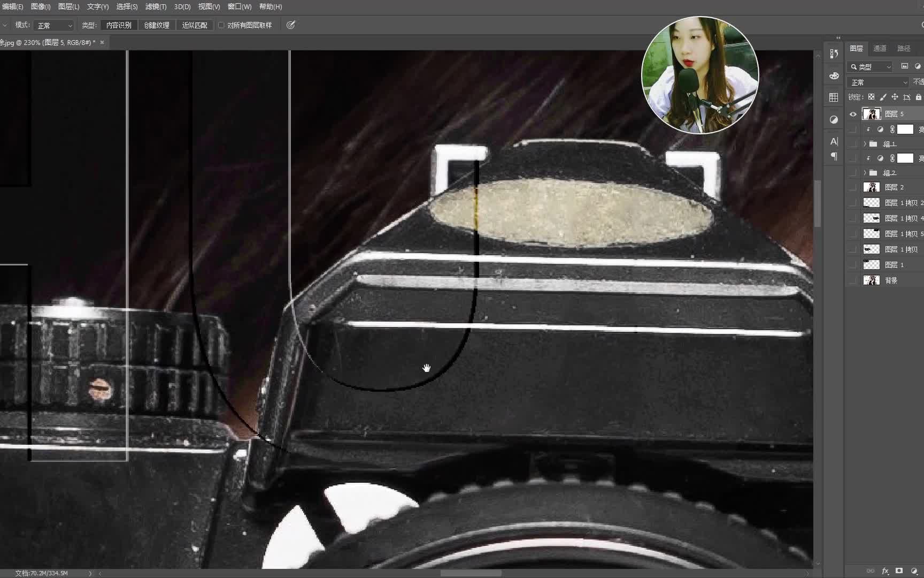Open the 选择(S) menu
Screen dimensions: 924x578
(x=127, y=6)
